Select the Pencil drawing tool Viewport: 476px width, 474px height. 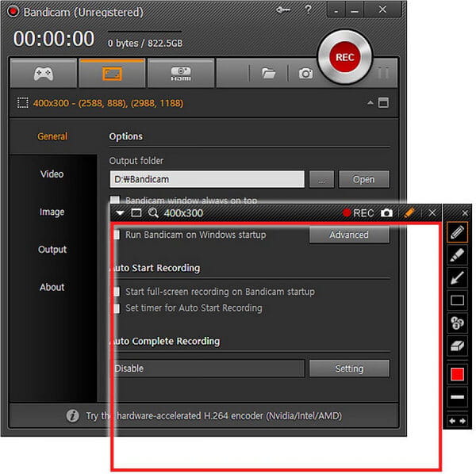click(458, 231)
